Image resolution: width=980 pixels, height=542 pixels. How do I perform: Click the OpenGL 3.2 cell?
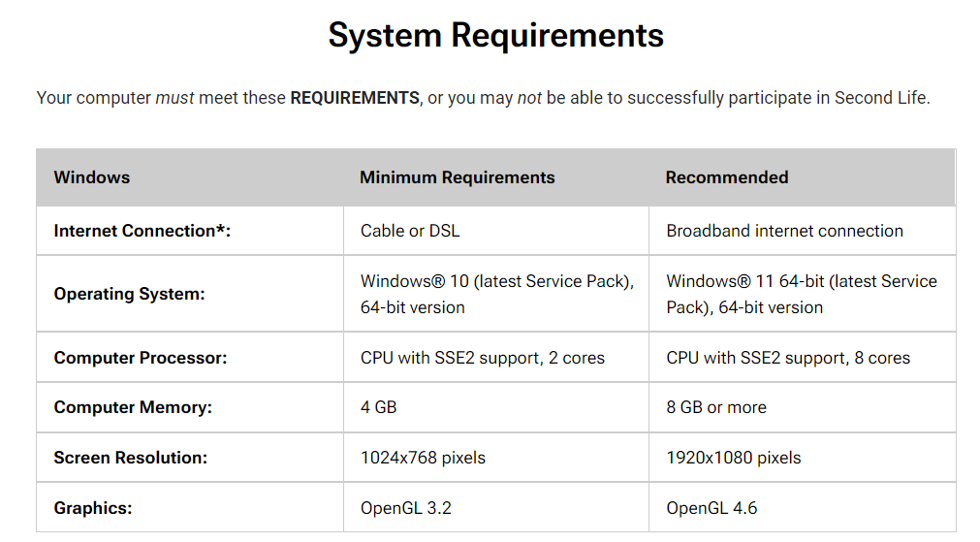pos(405,508)
